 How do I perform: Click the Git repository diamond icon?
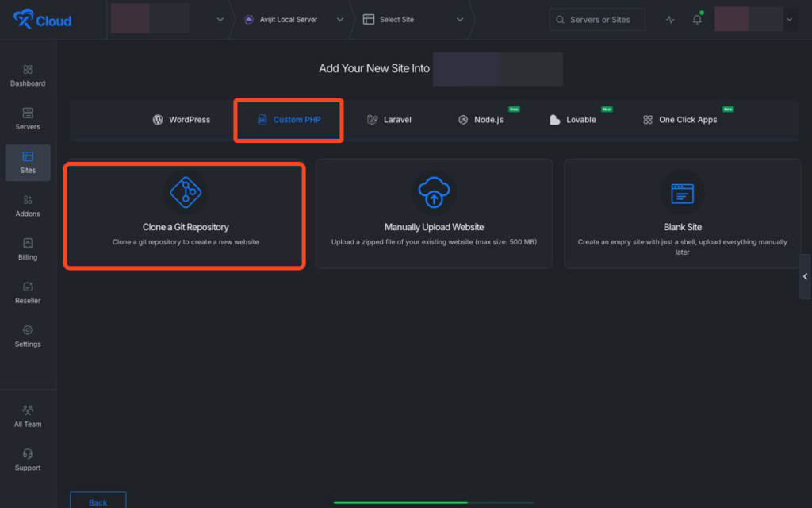pos(186,192)
